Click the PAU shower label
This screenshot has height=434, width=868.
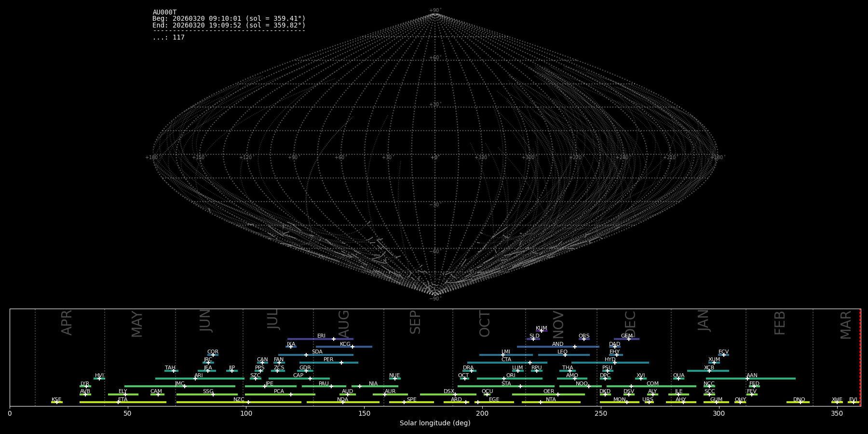tap(324, 384)
